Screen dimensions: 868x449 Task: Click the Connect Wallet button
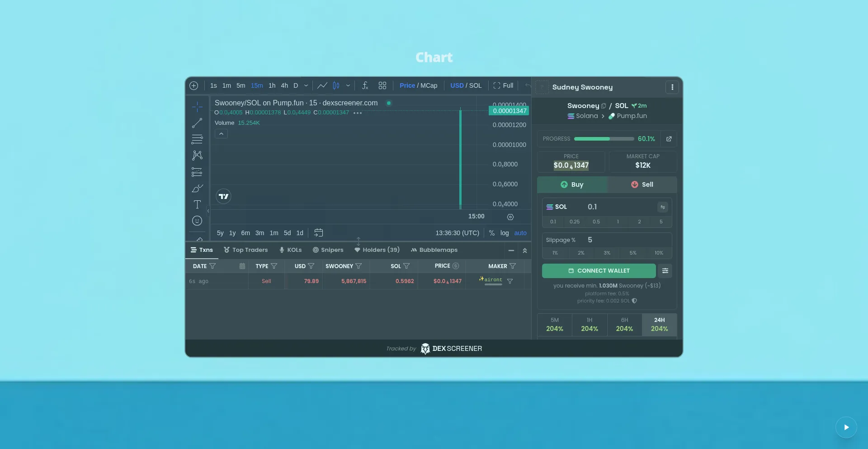599,271
